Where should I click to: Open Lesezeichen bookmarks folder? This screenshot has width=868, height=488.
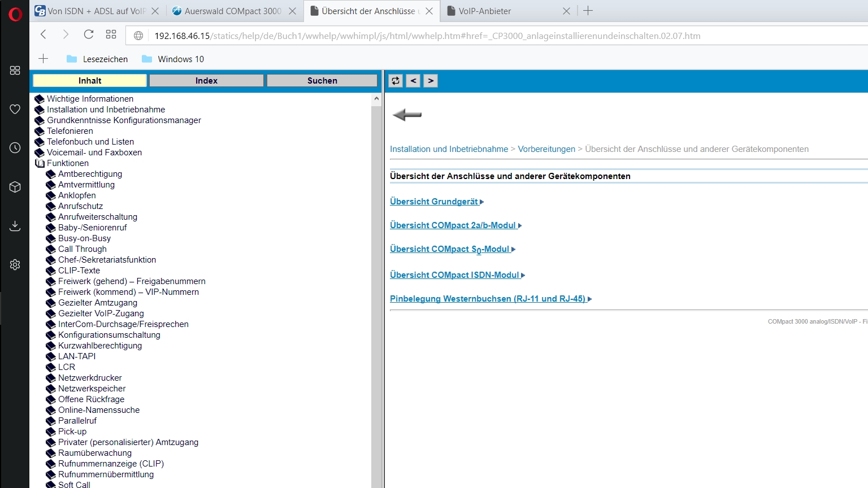[97, 59]
